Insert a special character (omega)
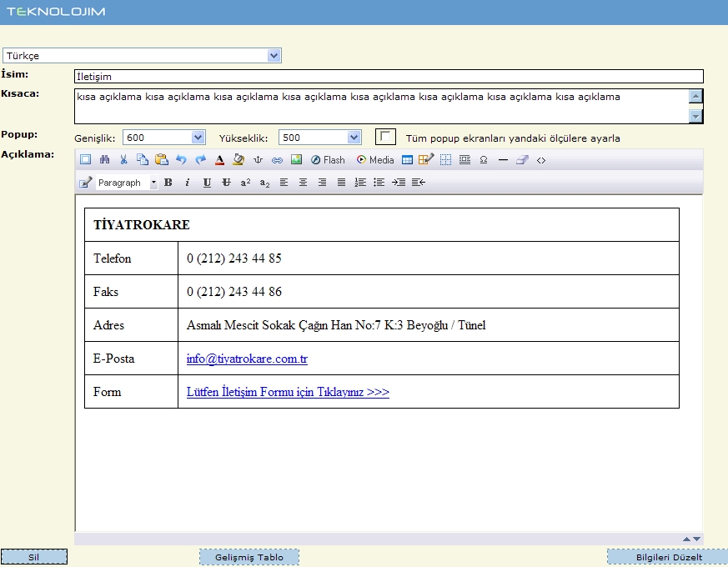Screen dimensions: 728x567 point(484,160)
